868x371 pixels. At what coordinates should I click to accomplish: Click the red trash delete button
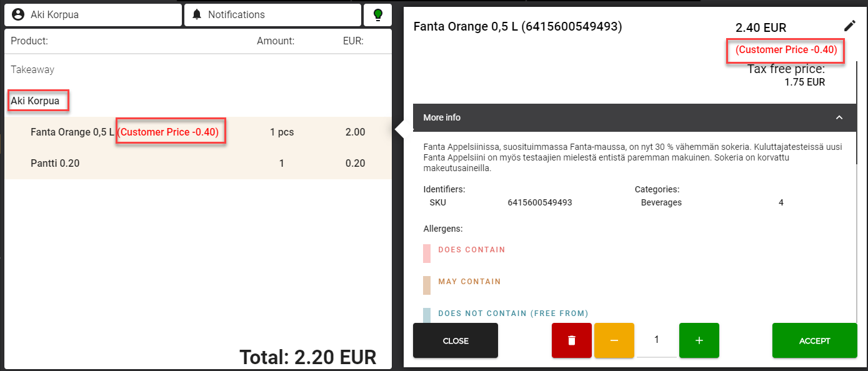pyautogui.click(x=571, y=340)
